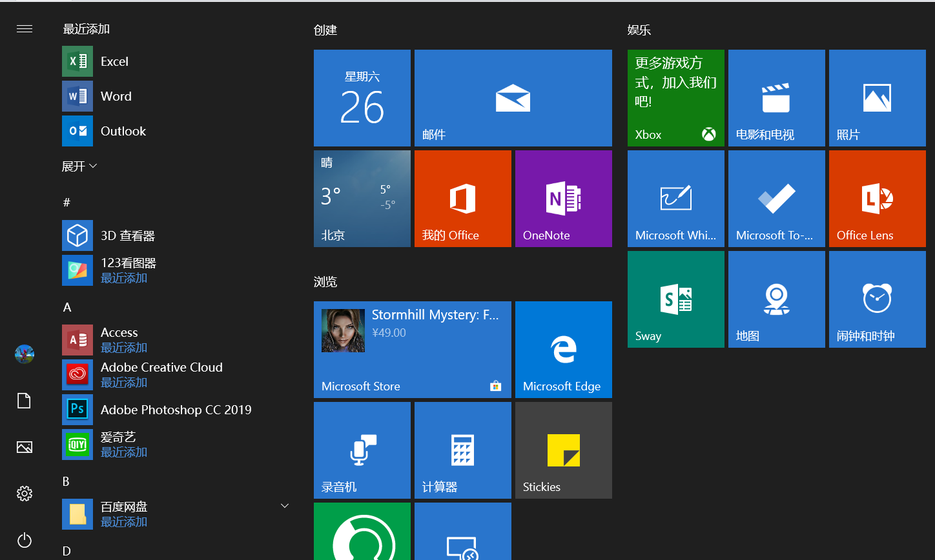The image size is (935, 560).
Task: Click the 创建 tile group title
Action: point(325,30)
